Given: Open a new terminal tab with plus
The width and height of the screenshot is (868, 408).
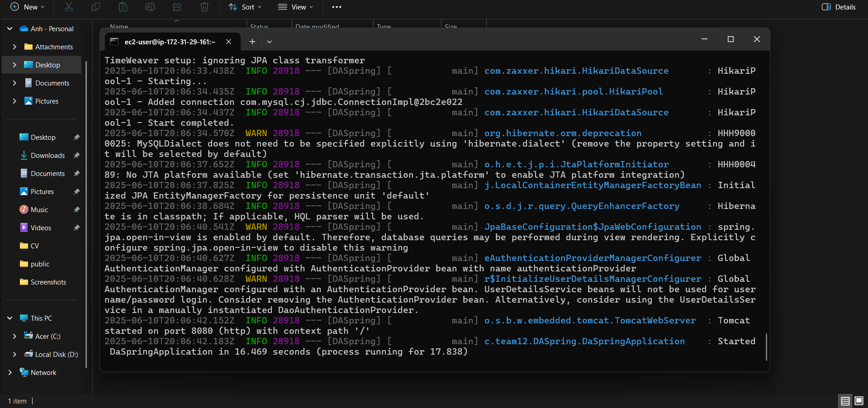Looking at the screenshot, I should [252, 42].
